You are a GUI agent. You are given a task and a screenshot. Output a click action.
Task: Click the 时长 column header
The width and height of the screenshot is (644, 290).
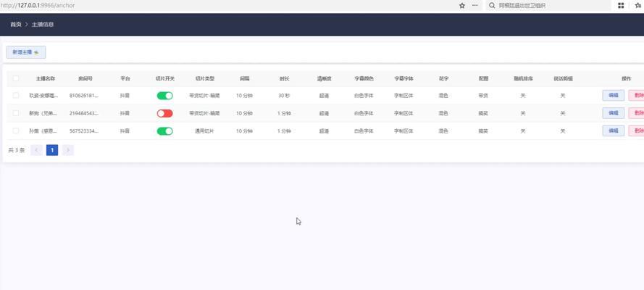click(284, 78)
